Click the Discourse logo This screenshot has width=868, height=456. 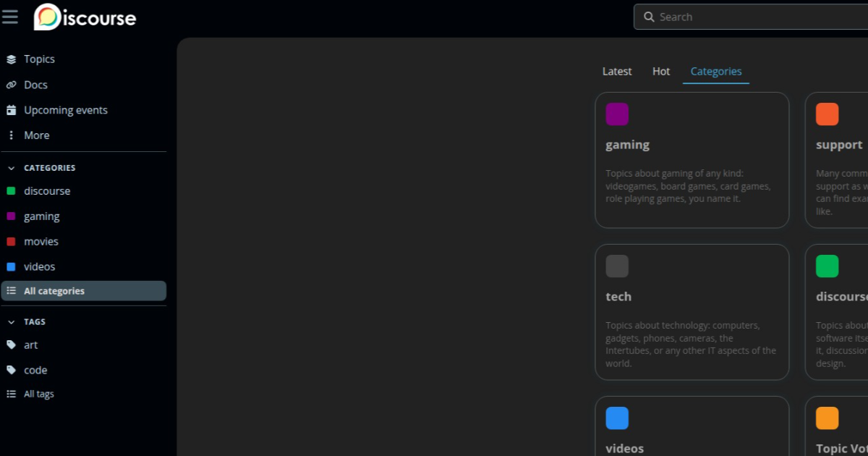click(x=85, y=17)
